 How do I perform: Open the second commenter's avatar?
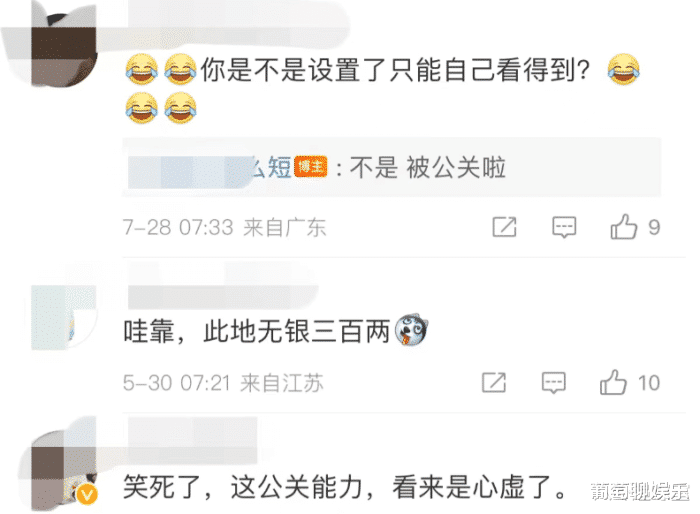[x=64, y=317]
